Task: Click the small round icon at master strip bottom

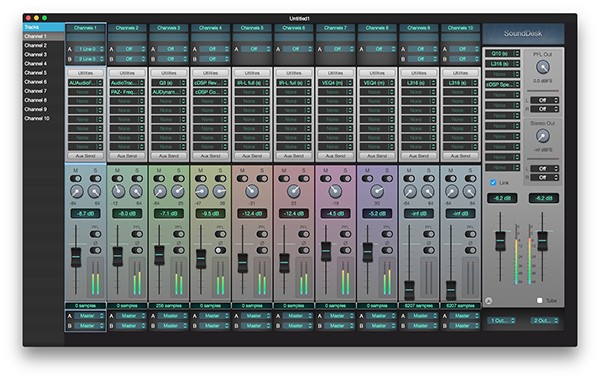Action: click(x=489, y=301)
